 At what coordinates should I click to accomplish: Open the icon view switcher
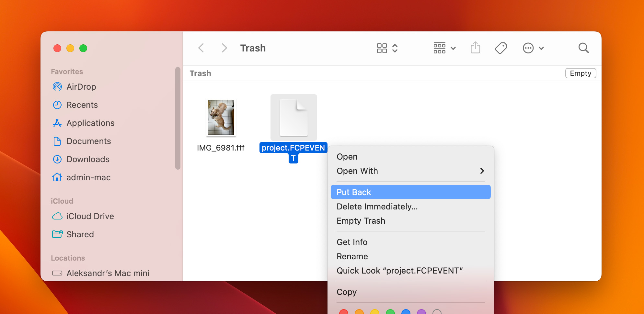pos(387,48)
